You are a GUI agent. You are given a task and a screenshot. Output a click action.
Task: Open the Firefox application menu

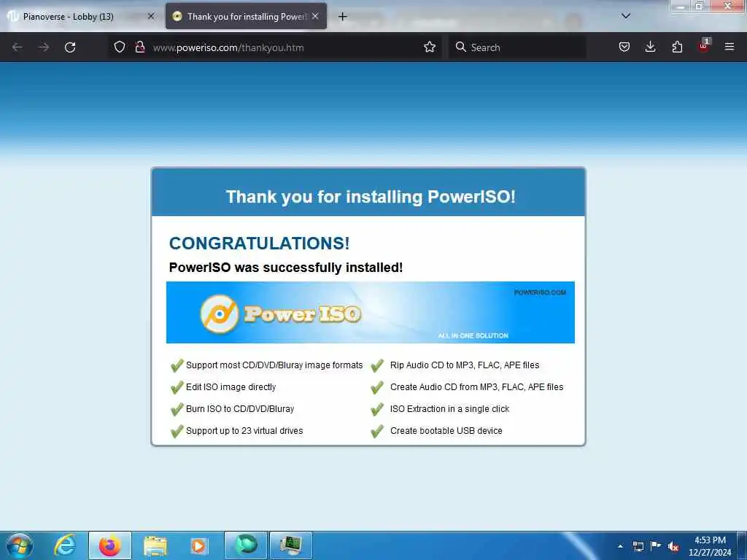click(x=729, y=47)
